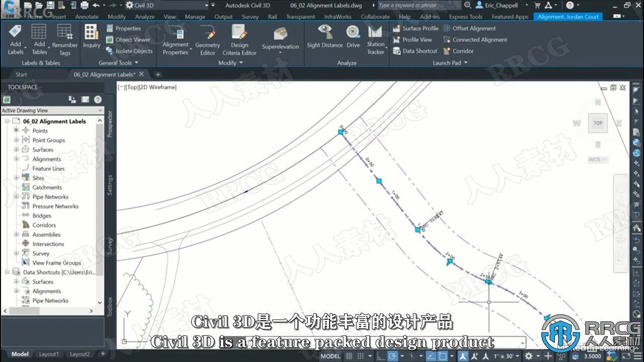This screenshot has width=644, height=362.
Task: Open the Civil 3D workspace dropdown
Action: pyautogui.click(x=167, y=5)
